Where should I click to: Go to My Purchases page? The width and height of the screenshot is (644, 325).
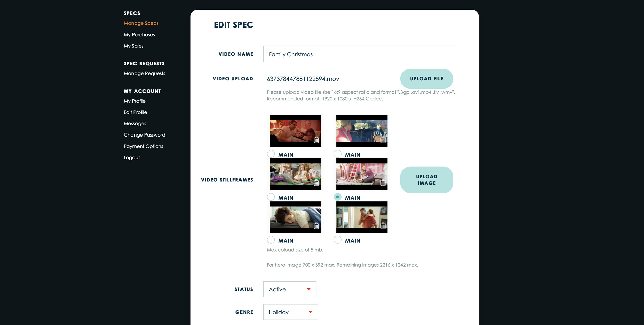(139, 35)
